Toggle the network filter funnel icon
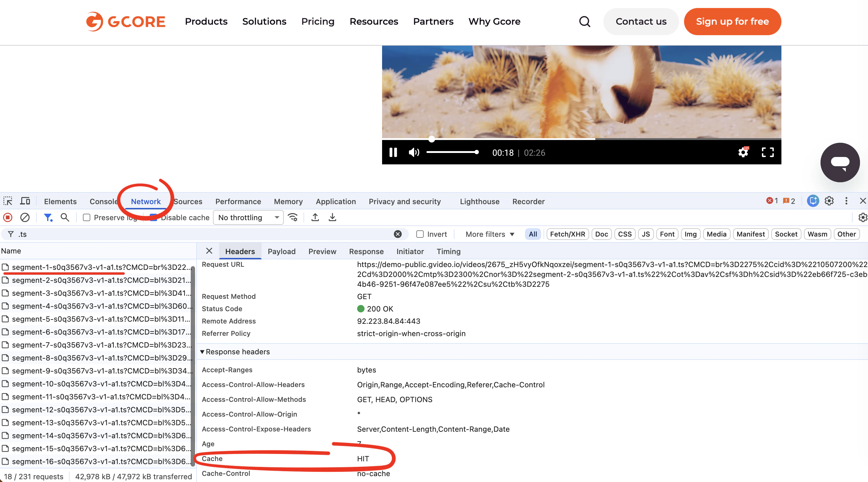 tap(48, 217)
